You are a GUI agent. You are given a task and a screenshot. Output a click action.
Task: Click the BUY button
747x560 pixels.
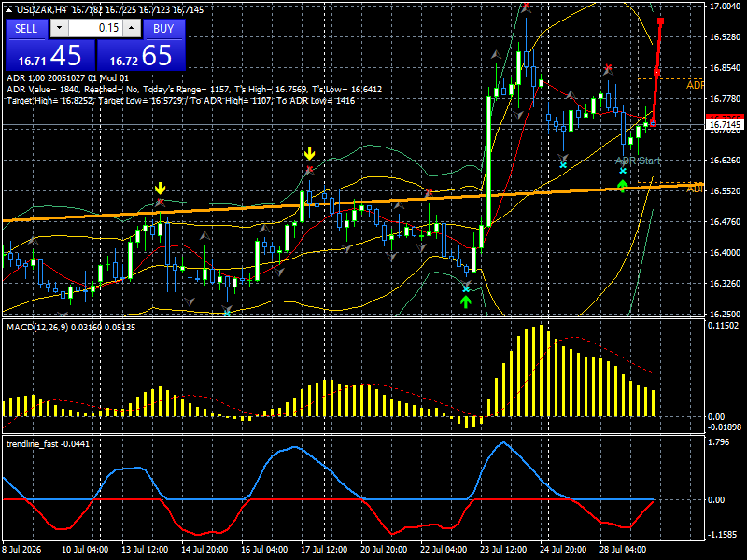[163, 29]
